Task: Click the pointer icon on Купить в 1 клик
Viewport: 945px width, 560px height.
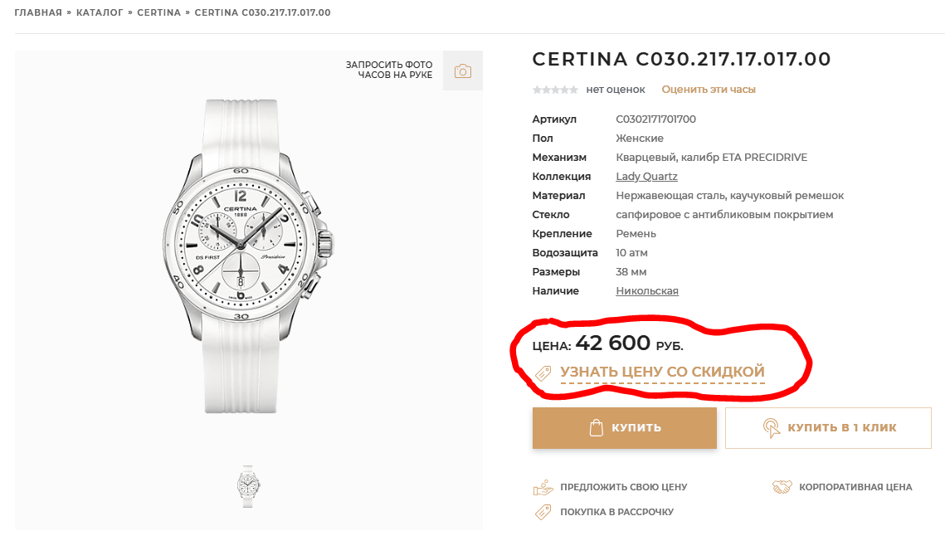Action: click(772, 428)
